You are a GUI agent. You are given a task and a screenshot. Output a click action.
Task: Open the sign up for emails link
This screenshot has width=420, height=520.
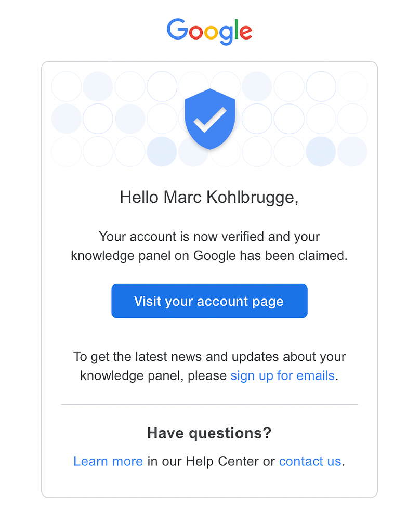(282, 375)
